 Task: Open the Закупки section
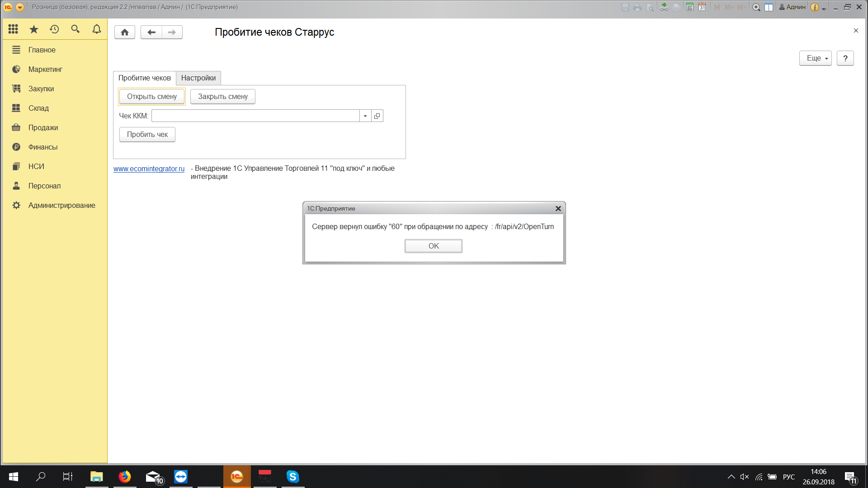tap(54, 89)
